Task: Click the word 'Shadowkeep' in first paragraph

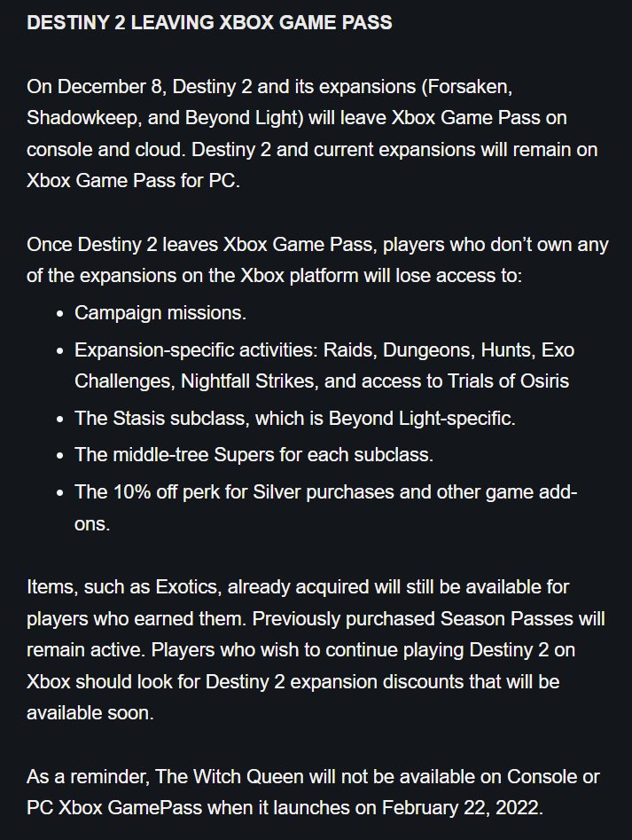Action: point(84,118)
